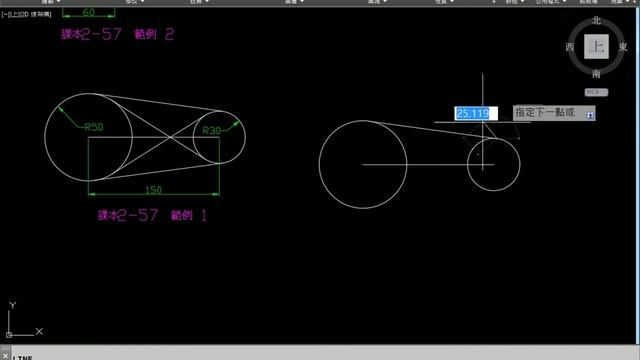Select the R50 radius dimension text

94,127
